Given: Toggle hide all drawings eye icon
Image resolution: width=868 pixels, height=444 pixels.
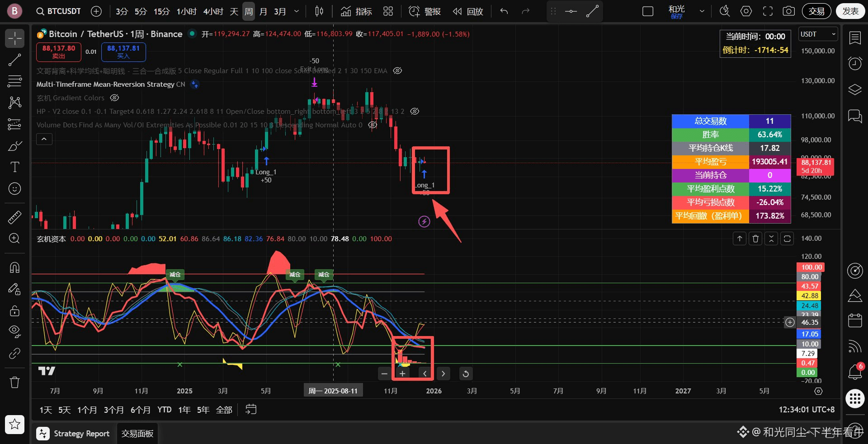Looking at the screenshot, I should coord(14,332).
